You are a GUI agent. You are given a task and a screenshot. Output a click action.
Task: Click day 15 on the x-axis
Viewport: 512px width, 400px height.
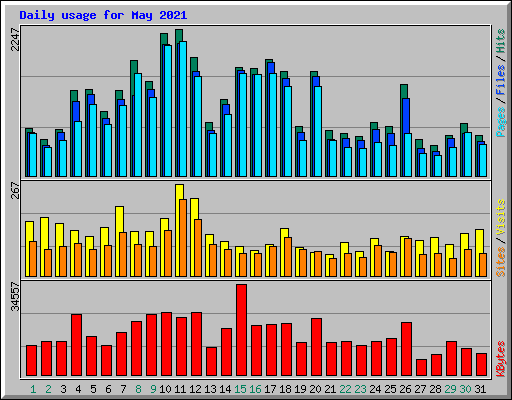[240, 389]
